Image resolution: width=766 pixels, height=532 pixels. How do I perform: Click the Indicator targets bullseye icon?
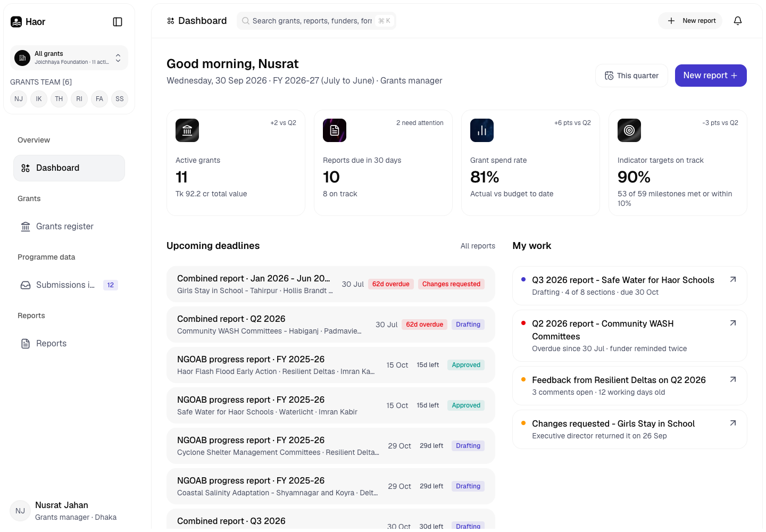[x=629, y=130]
